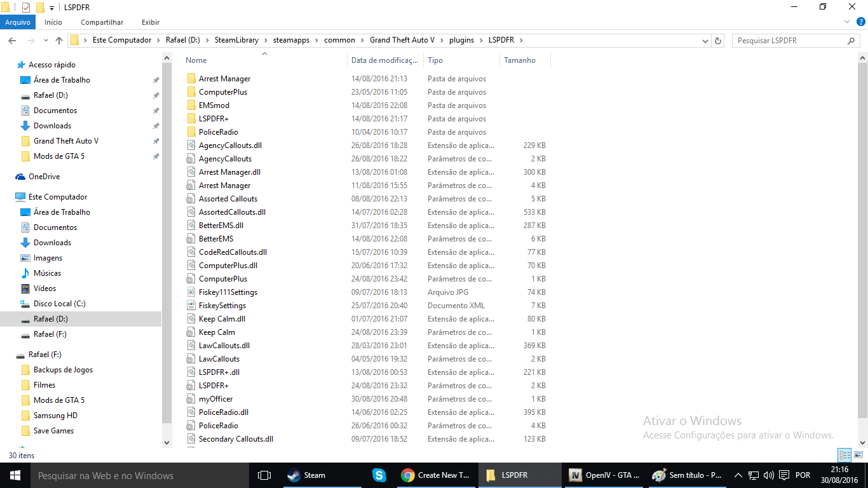Click the Tamanho column header
Image resolution: width=868 pixels, height=488 pixels.
tap(525, 60)
